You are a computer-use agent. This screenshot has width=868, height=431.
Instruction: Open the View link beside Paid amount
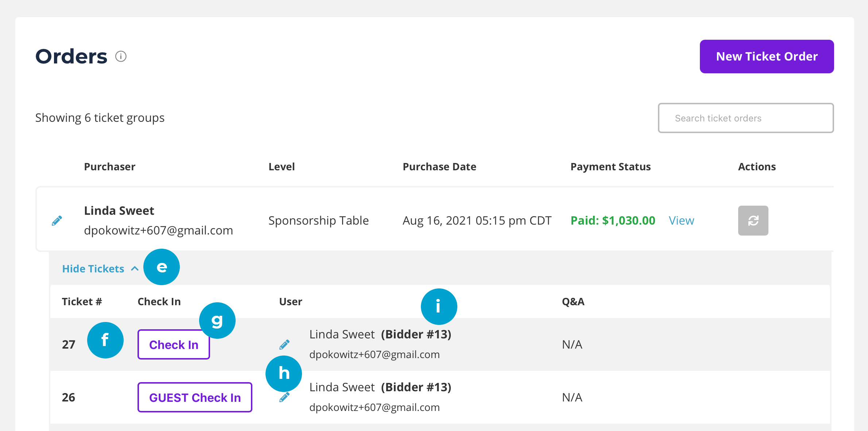click(x=681, y=221)
